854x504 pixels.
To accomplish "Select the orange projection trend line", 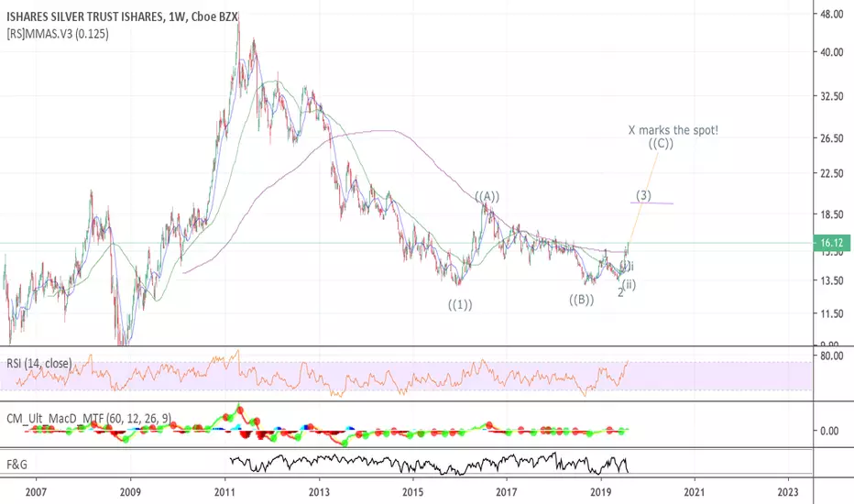I will coord(643,197).
